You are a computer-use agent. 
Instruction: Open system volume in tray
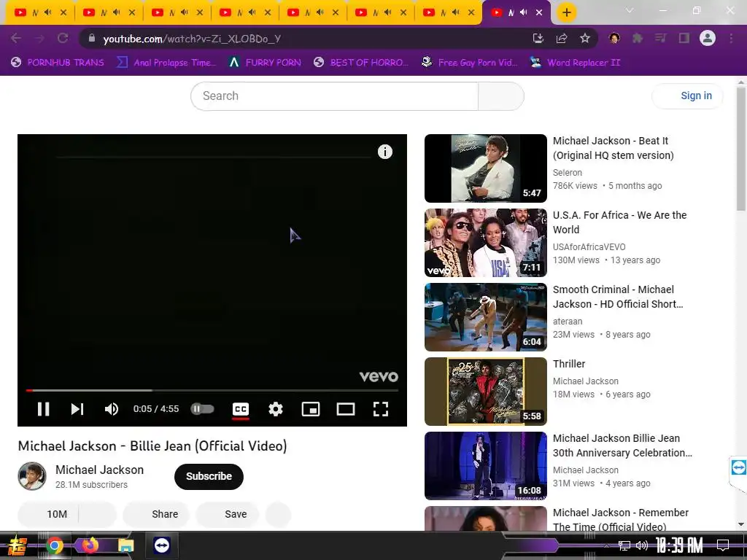[642, 545]
